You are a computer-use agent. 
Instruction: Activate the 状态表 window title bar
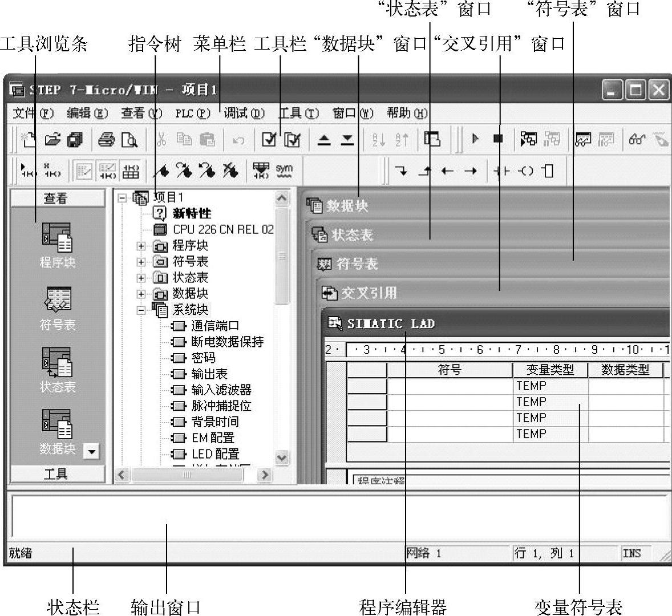pos(489,235)
